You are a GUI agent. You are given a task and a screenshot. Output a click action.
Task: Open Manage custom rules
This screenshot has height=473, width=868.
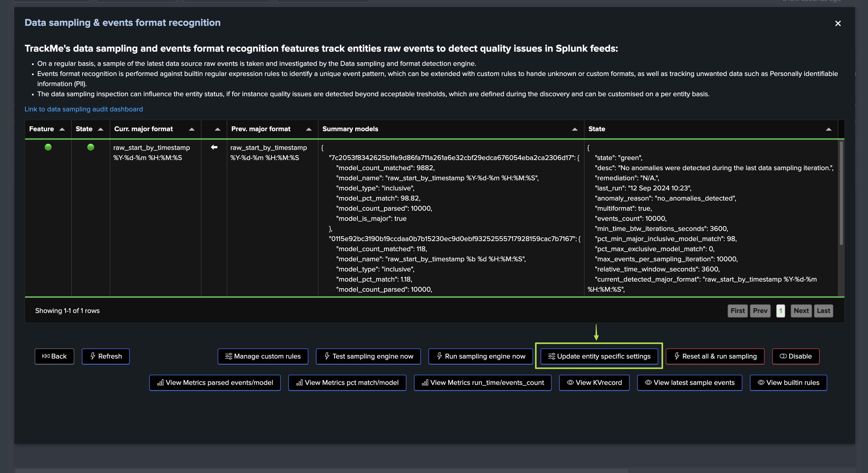[x=262, y=356]
